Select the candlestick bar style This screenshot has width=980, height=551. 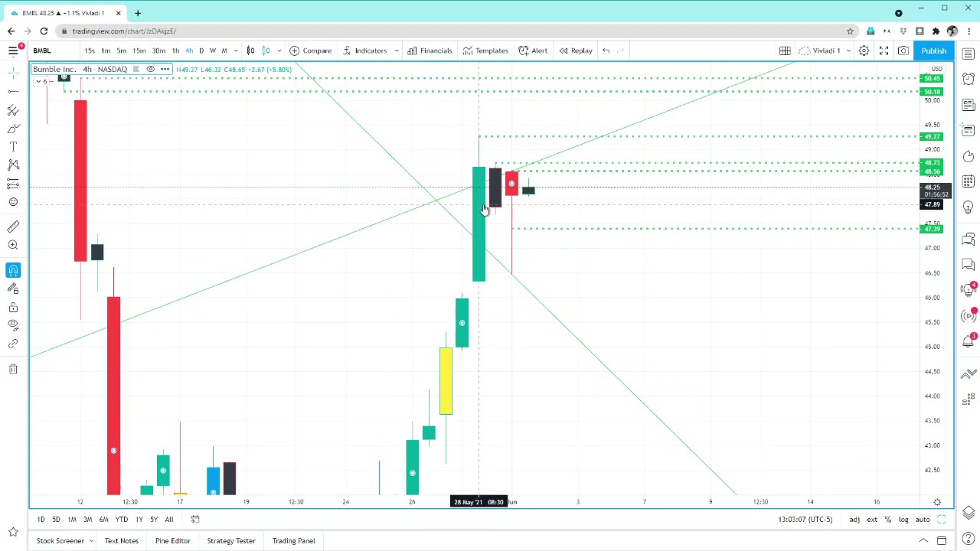250,51
